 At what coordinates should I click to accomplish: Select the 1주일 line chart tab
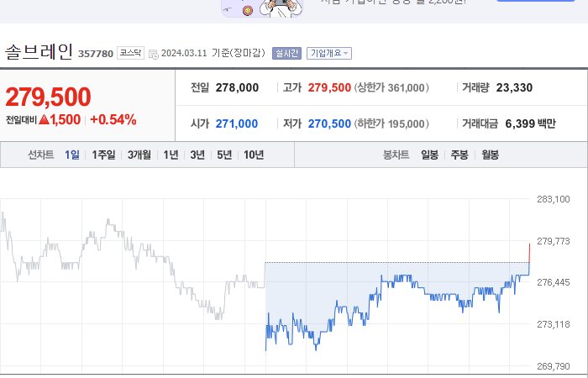tap(103, 155)
